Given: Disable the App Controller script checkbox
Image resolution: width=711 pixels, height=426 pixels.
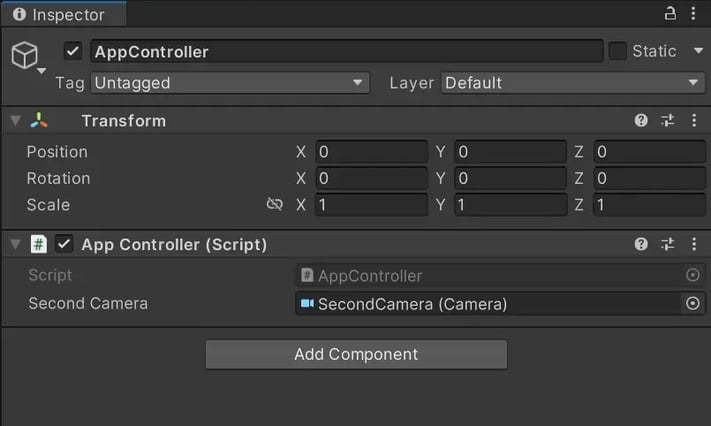Looking at the screenshot, I should point(65,244).
